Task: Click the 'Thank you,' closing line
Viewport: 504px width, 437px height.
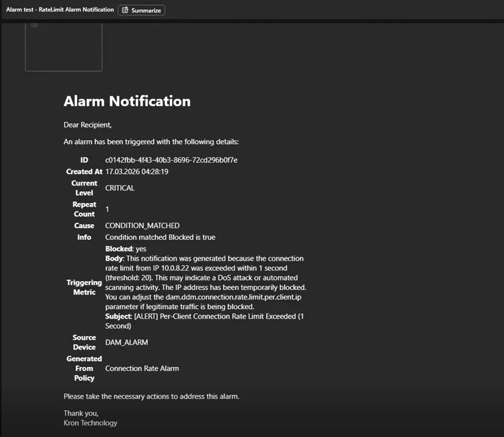Action: (x=81, y=413)
